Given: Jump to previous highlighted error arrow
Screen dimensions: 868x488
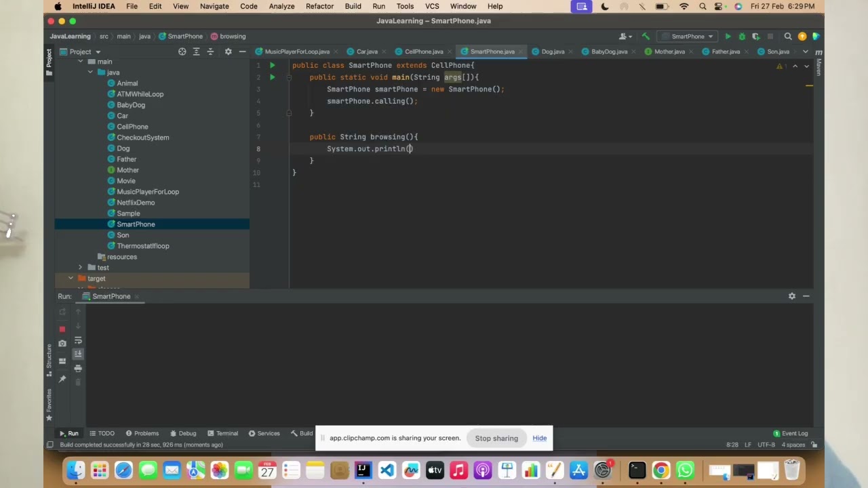Looking at the screenshot, I should (x=795, y=66).
